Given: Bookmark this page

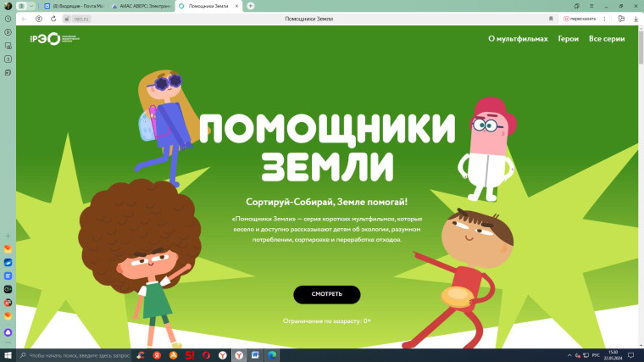Looking at the screenshot, I should coord(551,19).
